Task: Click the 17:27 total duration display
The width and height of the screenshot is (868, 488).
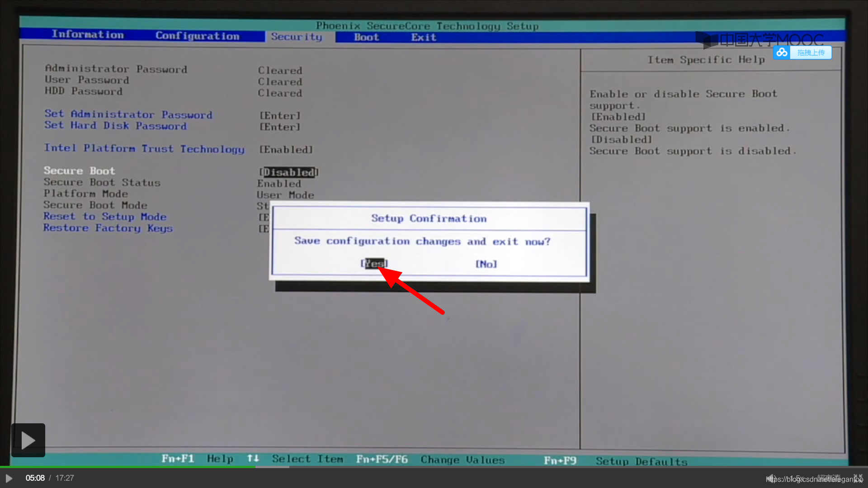Action: click(65, 478)
